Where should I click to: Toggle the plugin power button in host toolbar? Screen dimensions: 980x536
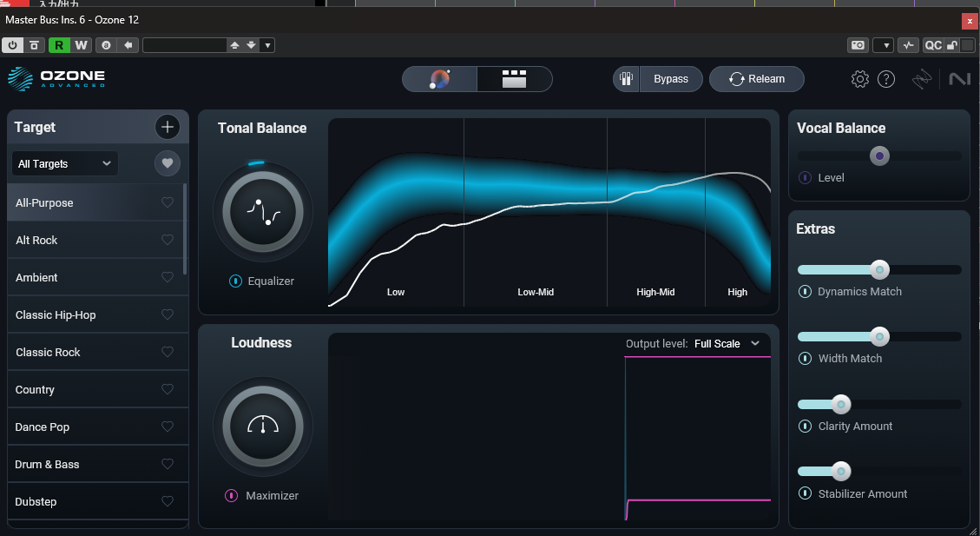12,45
